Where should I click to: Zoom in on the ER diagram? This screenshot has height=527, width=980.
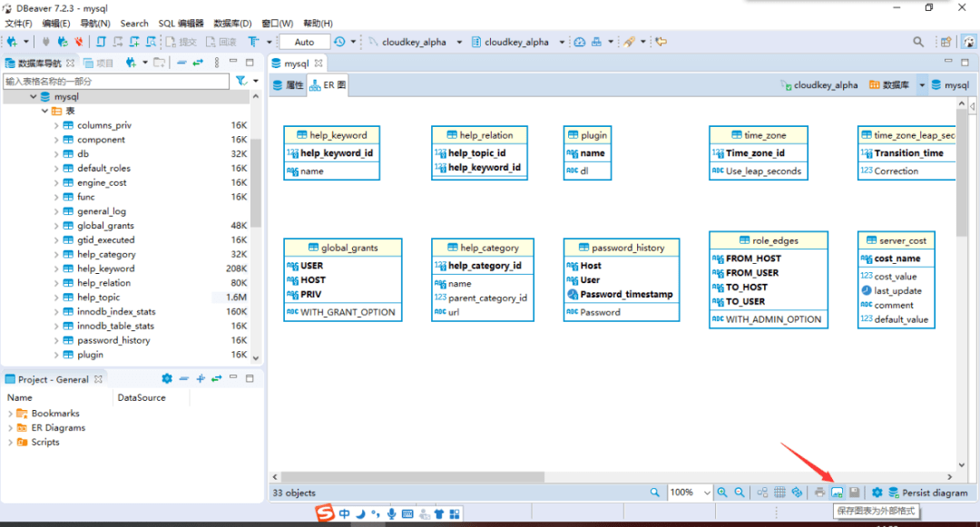point(722,493)
